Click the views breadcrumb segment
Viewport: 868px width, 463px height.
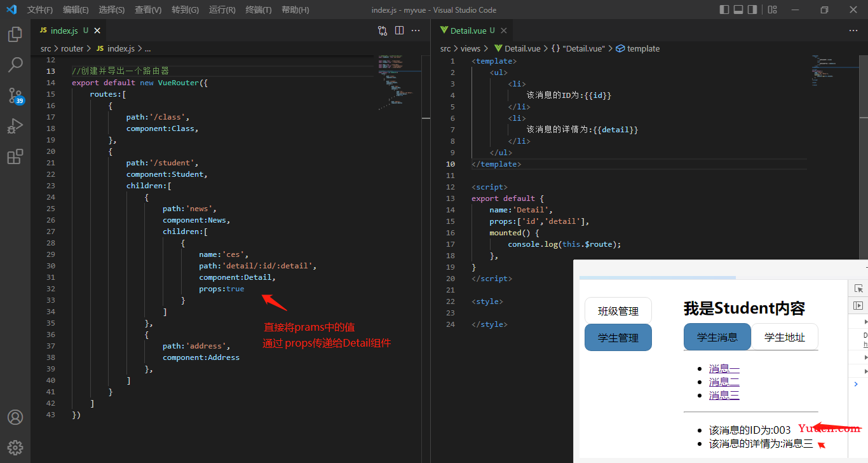[470, 48]
